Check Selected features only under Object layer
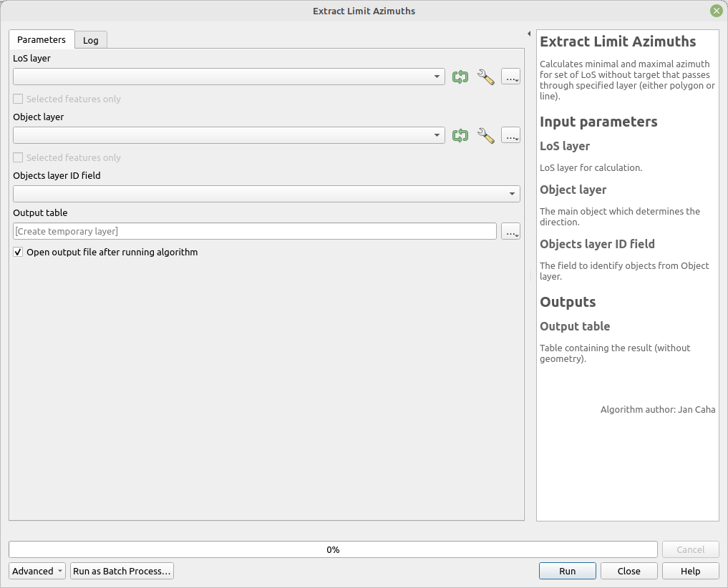Image resolution: width=728 pixels, height=588 pixels. 18,157
